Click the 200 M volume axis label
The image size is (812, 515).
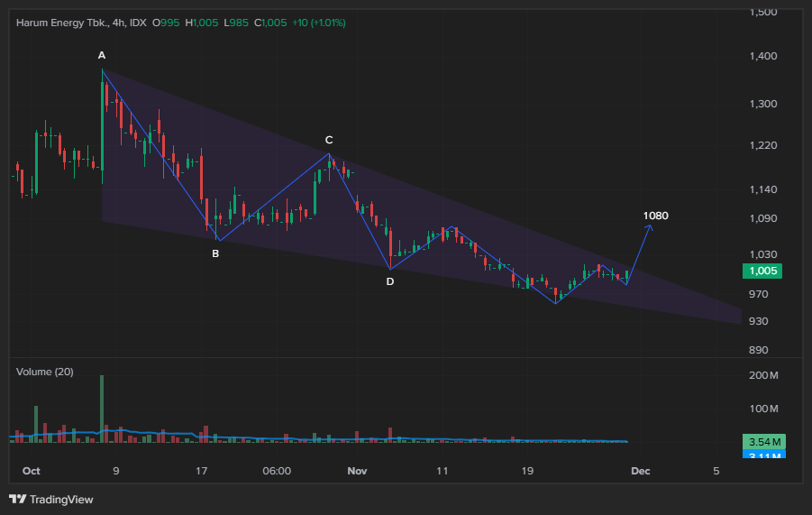[763, 375]
